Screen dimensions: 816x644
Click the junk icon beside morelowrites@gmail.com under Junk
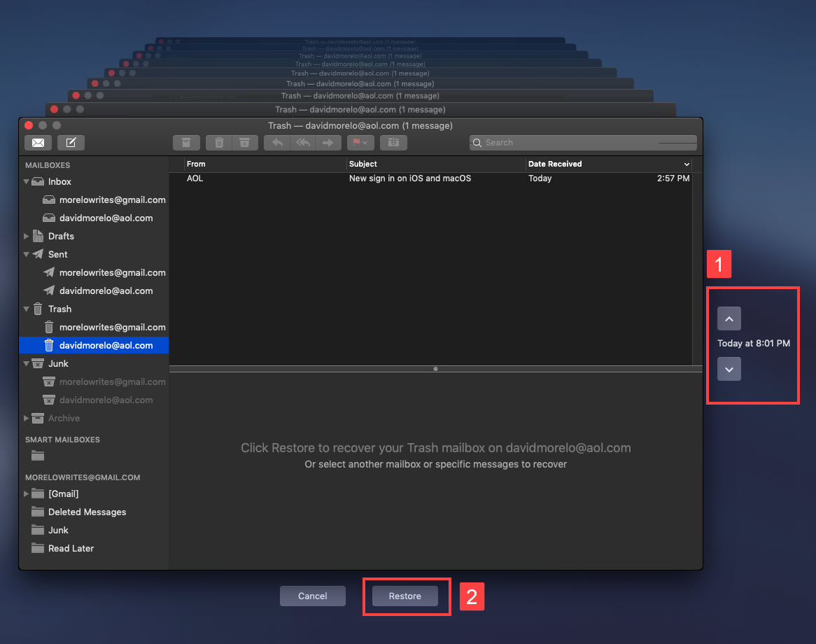(x=49, y=382)
